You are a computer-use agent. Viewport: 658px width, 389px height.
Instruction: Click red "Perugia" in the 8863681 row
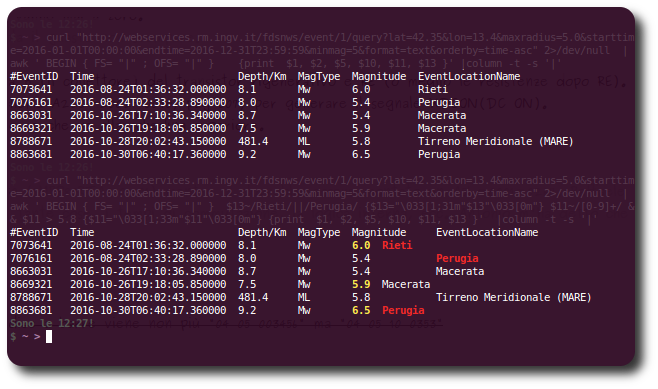coord(403,311)
